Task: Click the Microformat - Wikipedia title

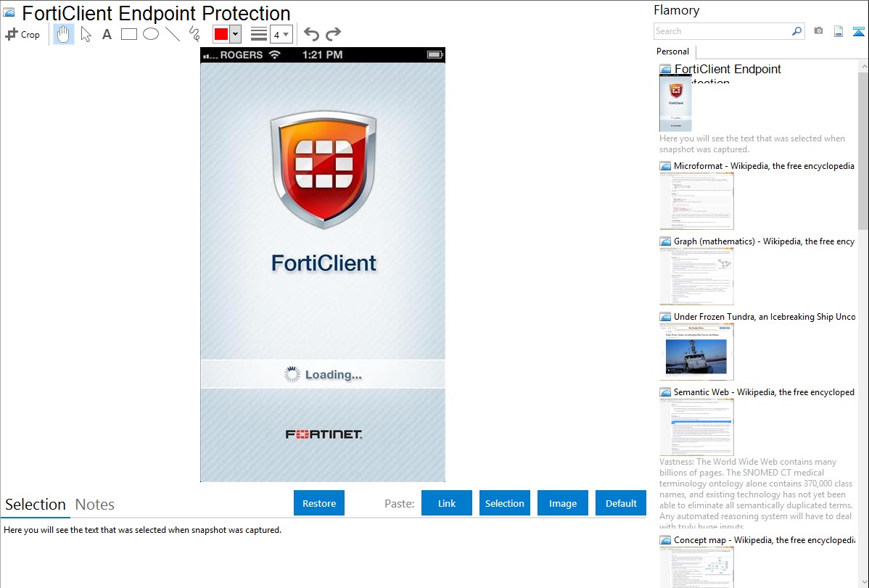Action: (x=764, y=166)
